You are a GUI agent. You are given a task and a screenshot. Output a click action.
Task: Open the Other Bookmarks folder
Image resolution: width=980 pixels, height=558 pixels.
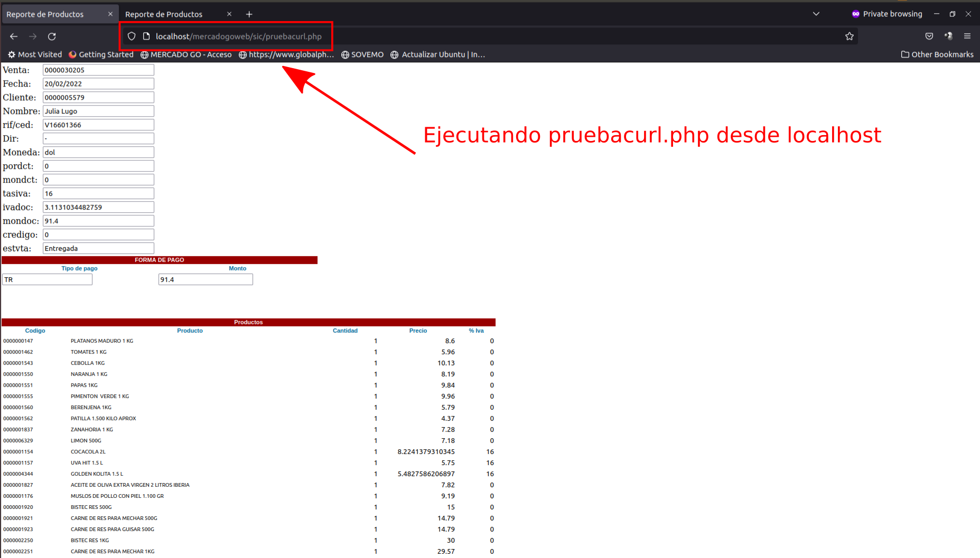[937, 54]
